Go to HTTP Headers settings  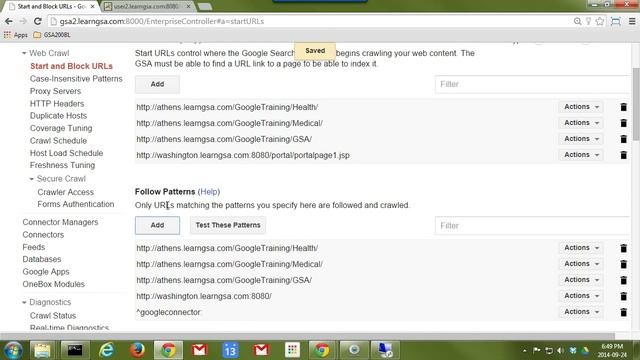[x=57, y=104]
